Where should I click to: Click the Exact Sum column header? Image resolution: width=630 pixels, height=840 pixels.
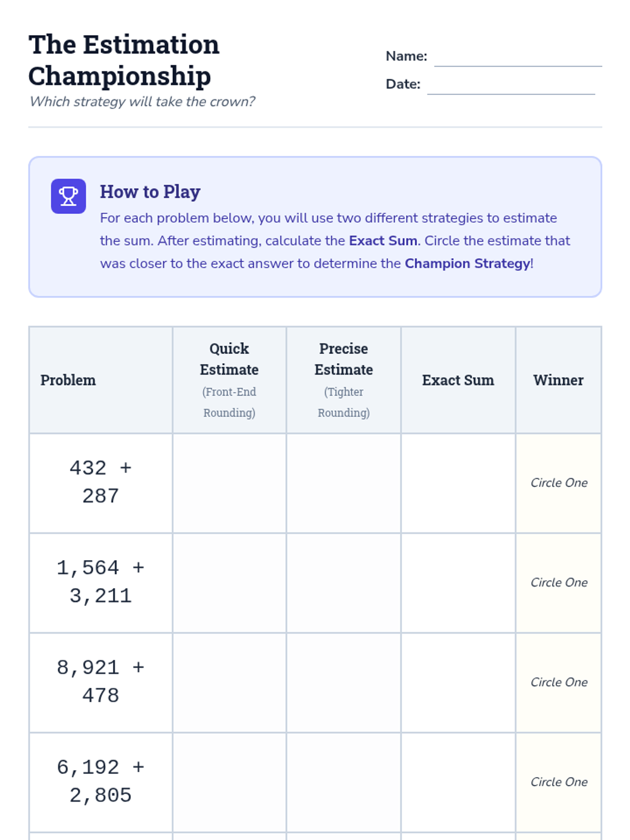click(458, 380)
